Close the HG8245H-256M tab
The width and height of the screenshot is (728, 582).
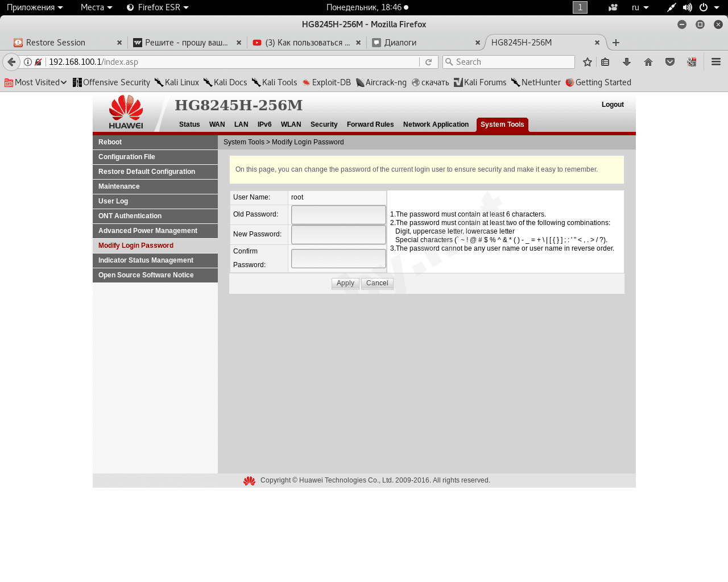click(597, 43)
